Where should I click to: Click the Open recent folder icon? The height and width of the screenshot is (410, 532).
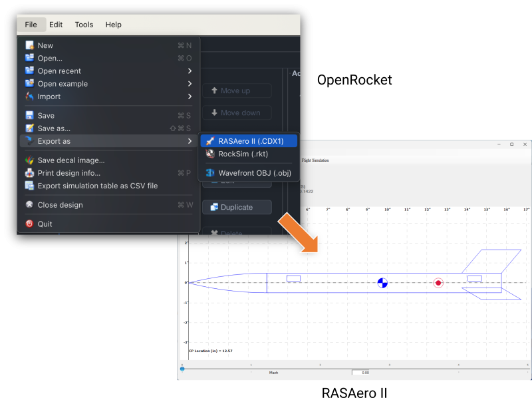[30, 71]
